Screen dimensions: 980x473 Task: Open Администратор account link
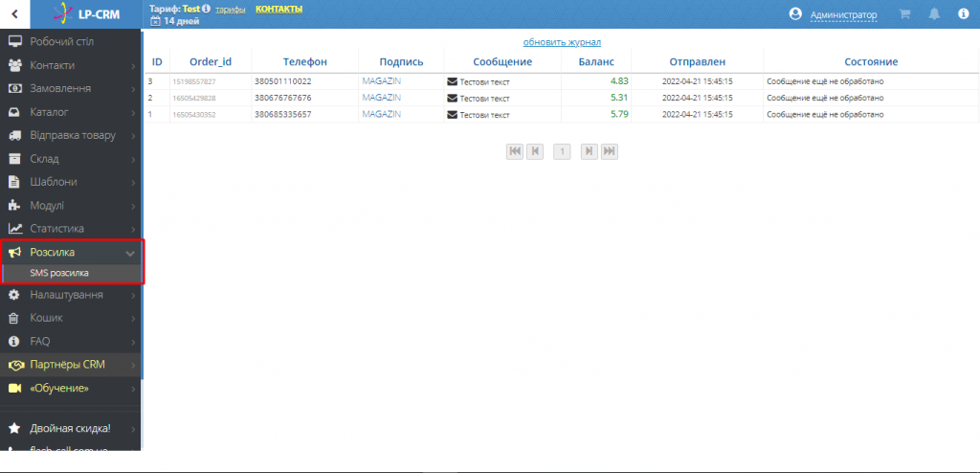pyautogui.click(x=843, y=14)
